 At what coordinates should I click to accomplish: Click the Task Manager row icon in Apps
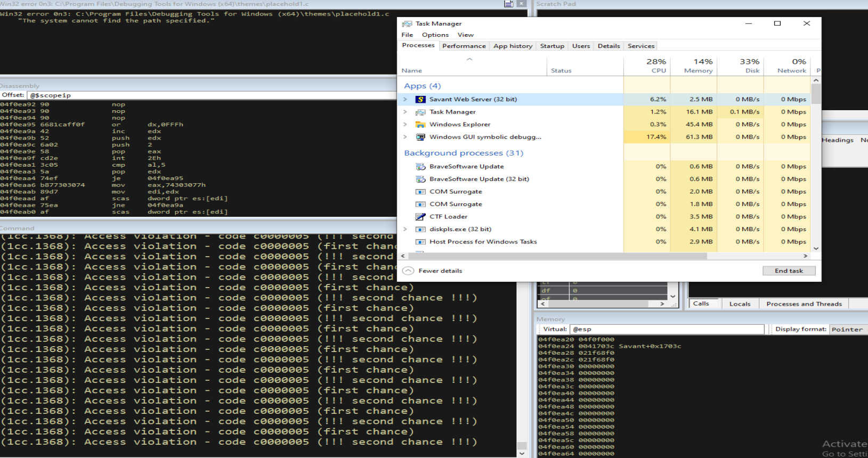pyautogui.click(x=420, y=112)
